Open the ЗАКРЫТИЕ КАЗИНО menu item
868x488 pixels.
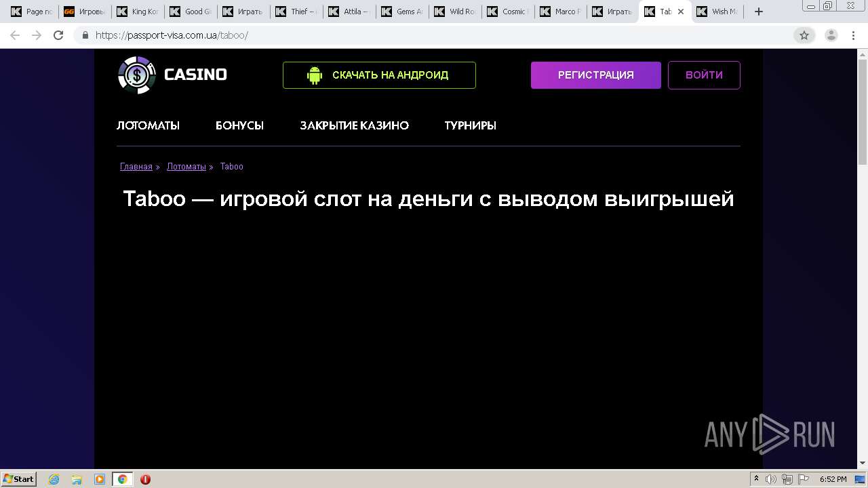click(354, 125)
